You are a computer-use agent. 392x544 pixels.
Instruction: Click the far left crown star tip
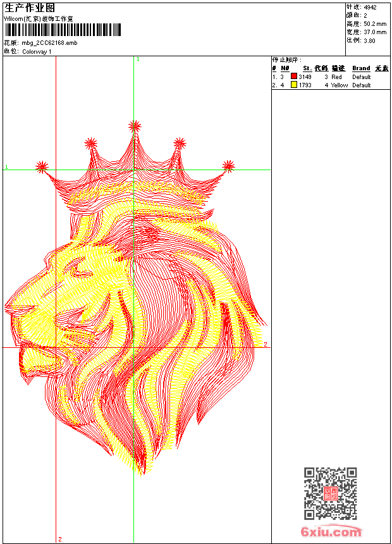tap(42, 166)
